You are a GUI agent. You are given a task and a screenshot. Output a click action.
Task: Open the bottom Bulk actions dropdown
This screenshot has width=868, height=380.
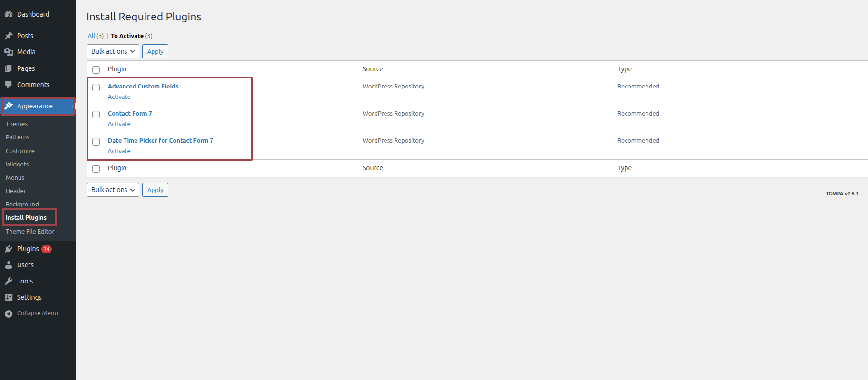pos(113,190)
